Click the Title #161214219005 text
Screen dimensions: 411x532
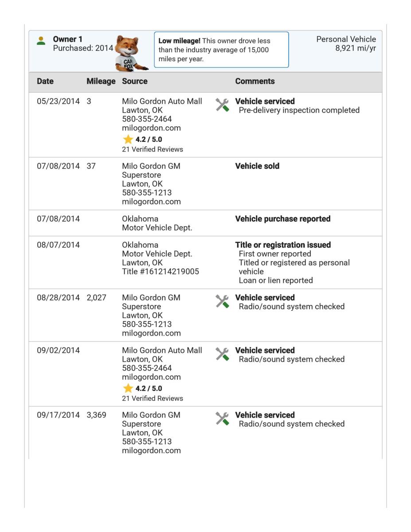[x=160, y=272]
